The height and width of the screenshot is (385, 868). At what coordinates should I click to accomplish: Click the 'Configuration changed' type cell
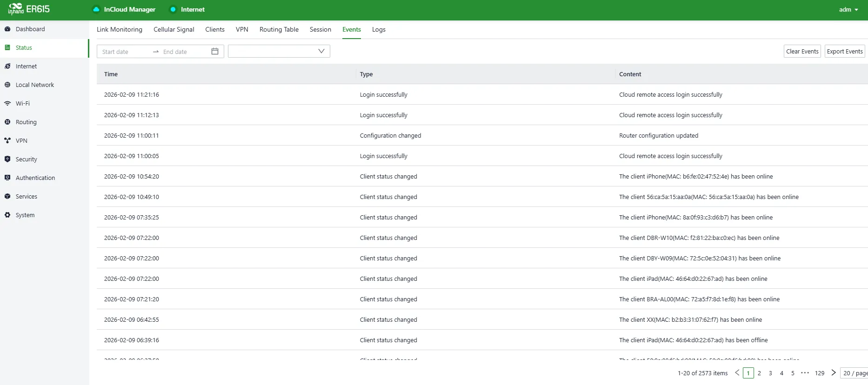tap(390, 135)
